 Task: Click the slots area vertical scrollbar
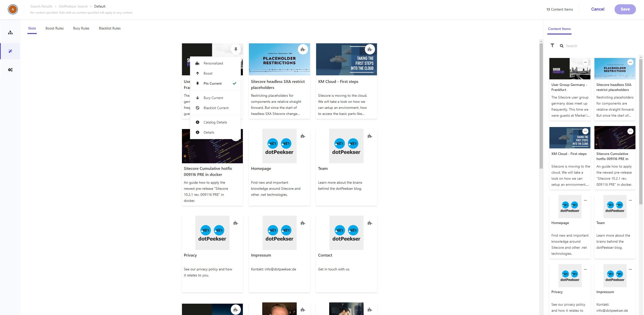click(541, 106)
